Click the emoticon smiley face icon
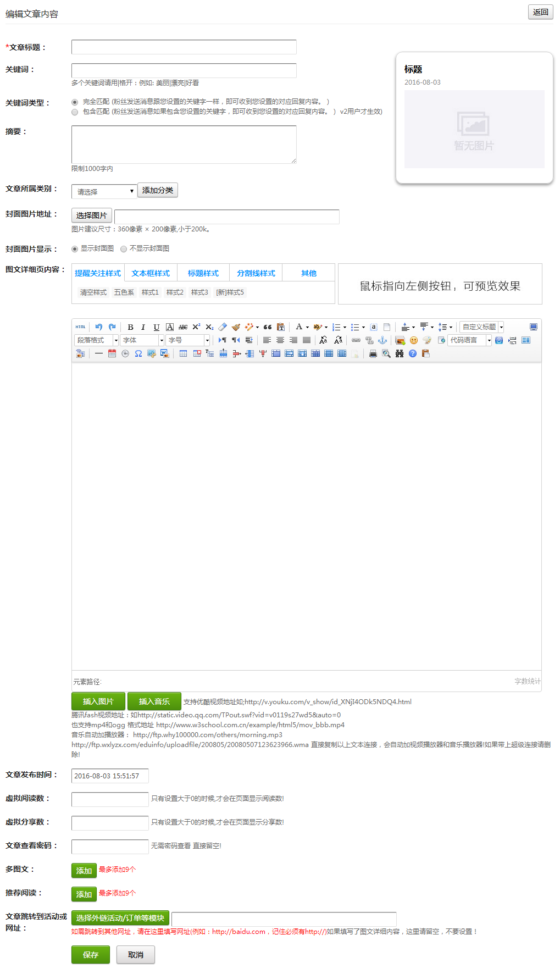The width and height of the screenshot is (560, 979). 414,341
